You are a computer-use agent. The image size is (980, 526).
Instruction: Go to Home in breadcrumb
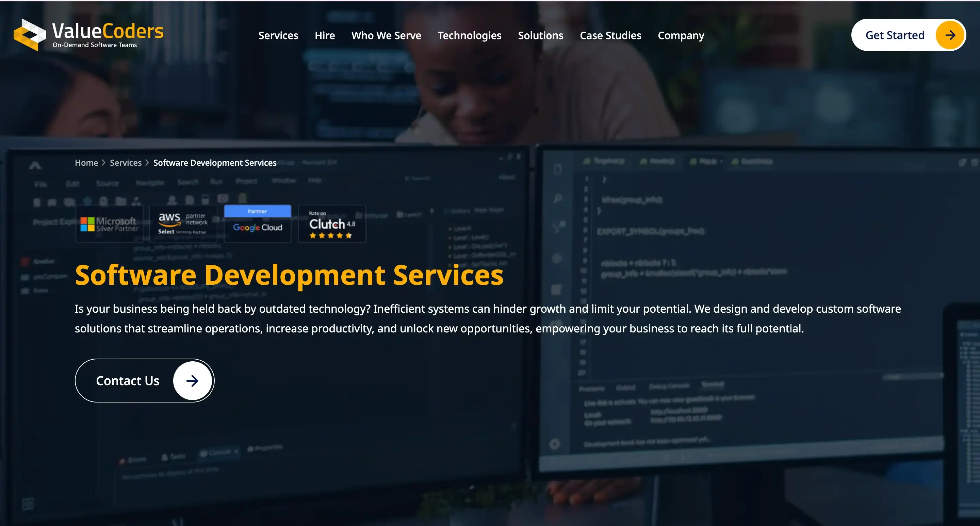[x=86, y=163]
